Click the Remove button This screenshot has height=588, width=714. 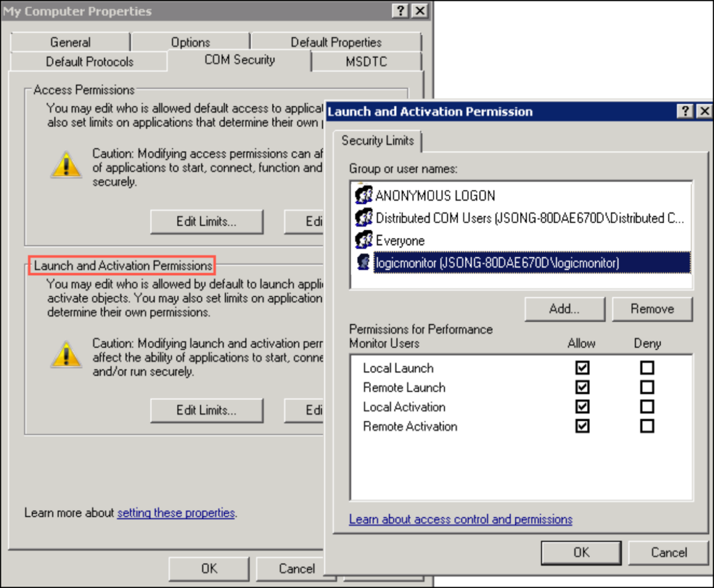click(x=652, y=309)
